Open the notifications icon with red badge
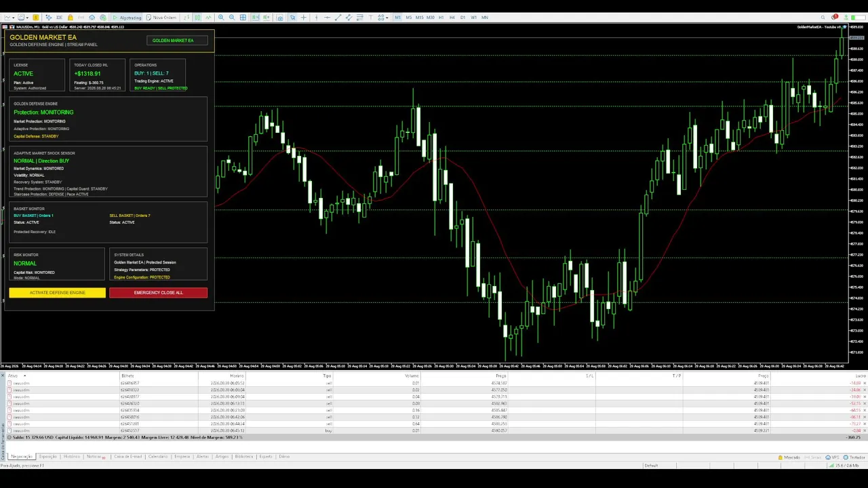 [x=836, y=18]
